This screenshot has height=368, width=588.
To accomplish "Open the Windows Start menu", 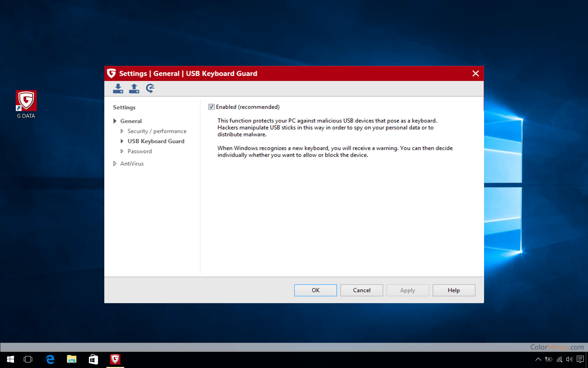I will (10, 359).
